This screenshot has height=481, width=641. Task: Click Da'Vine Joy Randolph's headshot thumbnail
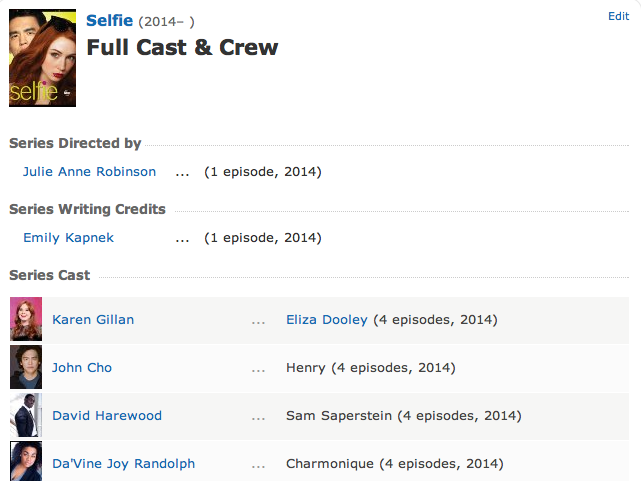tap(26, 461)
